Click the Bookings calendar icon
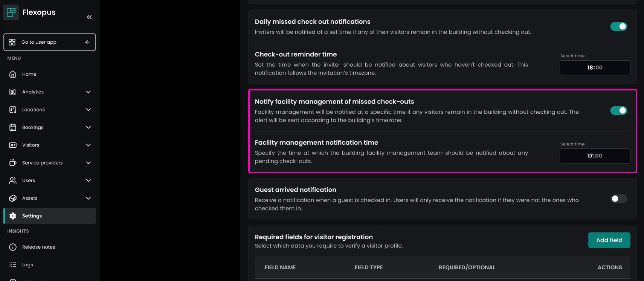 coord(13,127)
